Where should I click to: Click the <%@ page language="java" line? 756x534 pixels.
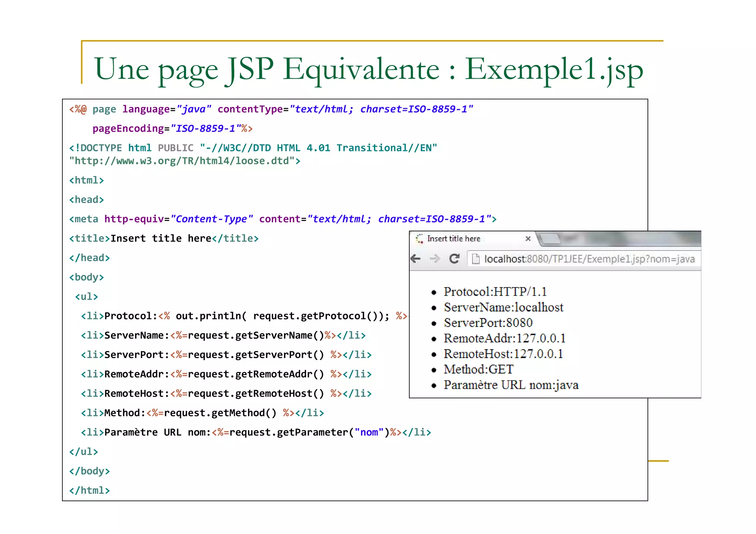click(271, 109)
